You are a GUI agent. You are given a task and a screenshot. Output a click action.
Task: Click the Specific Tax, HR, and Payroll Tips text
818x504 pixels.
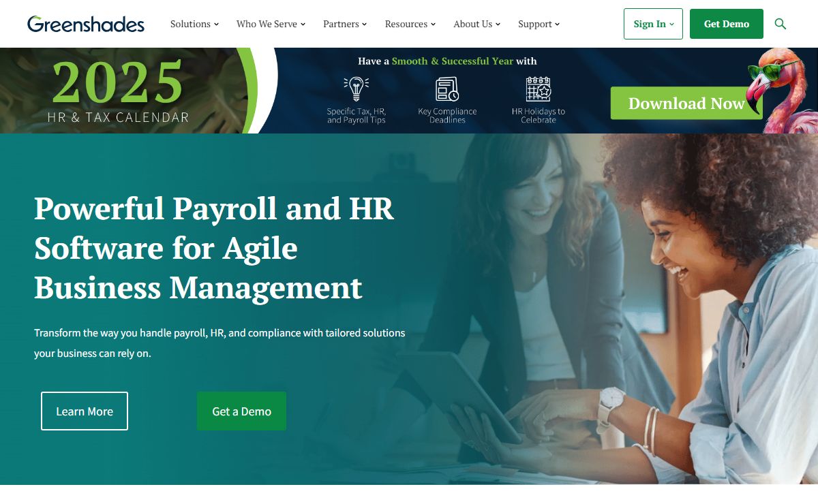[356, 116]
